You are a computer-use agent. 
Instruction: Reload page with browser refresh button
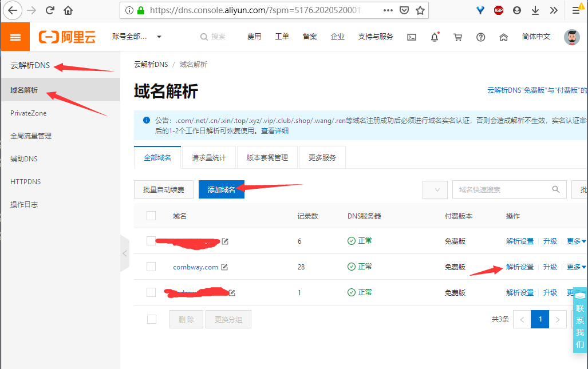50,10
